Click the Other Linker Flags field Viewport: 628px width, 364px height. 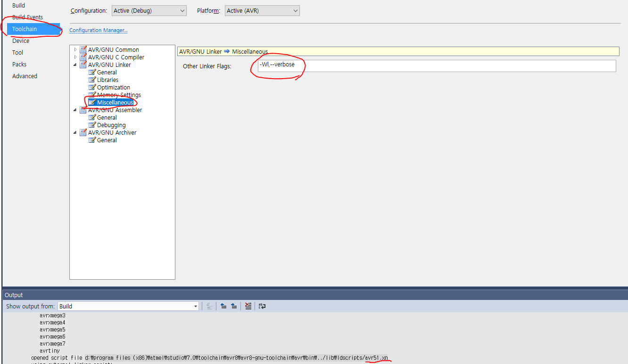click(436, 65)
